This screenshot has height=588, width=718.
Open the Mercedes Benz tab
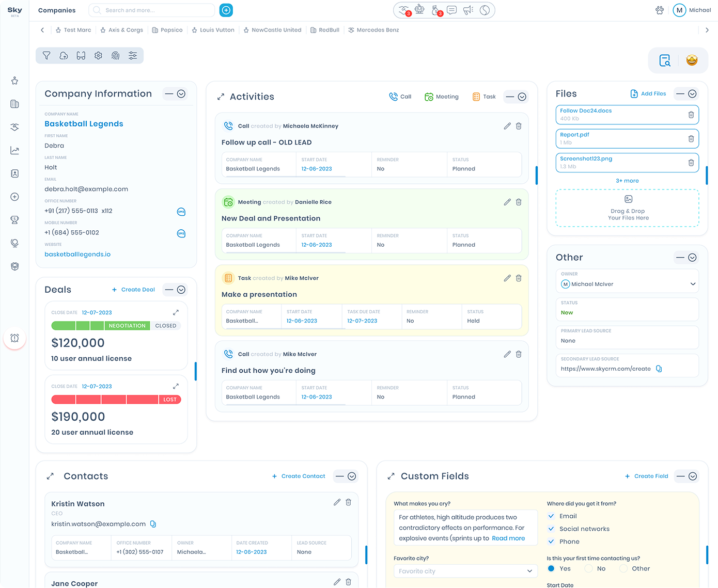click(373, 30)
